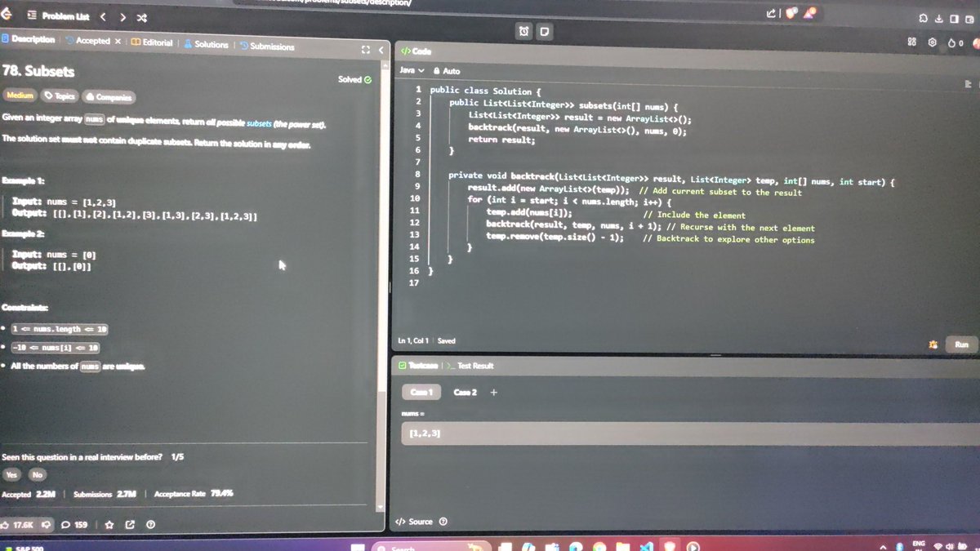Viewport: 980px width, 551px height.
Task: Click the share page icon in the address bar
Action: tap(772, 14)
